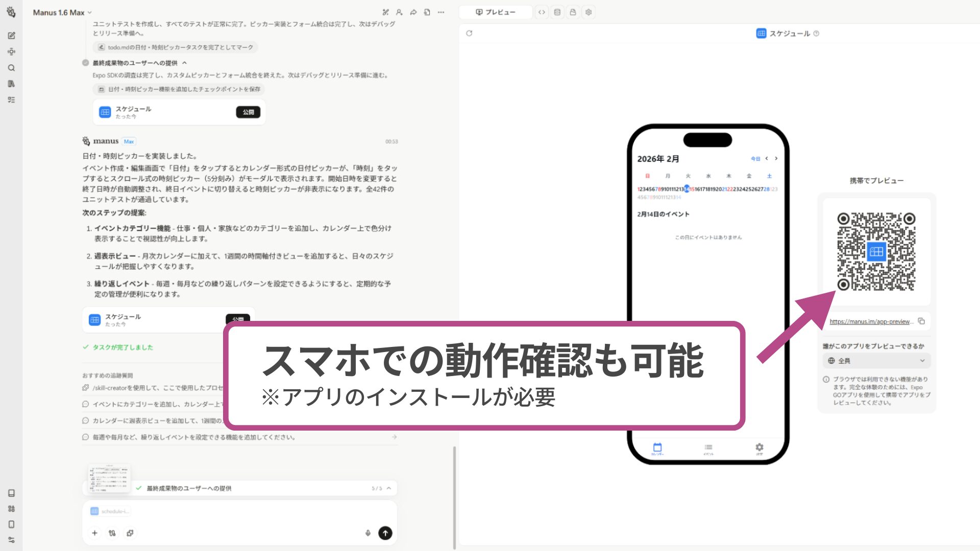This screenshot has width=980, height=551.
Task: Refresh the app preview using the reload icon
Action: (469, 33)
